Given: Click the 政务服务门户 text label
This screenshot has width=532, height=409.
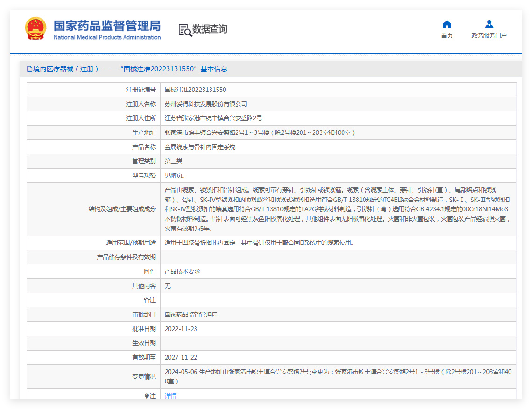Looking at the screenshot, I should coord(489,35).
